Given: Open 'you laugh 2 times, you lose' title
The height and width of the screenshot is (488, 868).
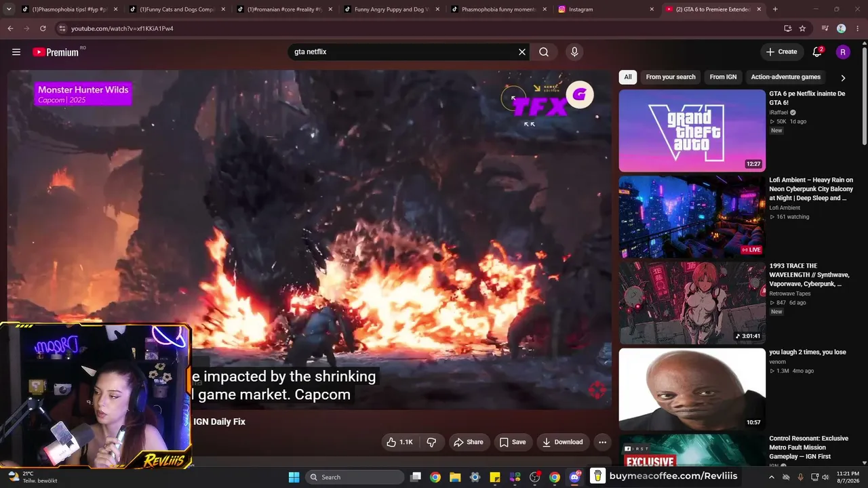Looking at the screenshot, I should click(x=807, y=352).
